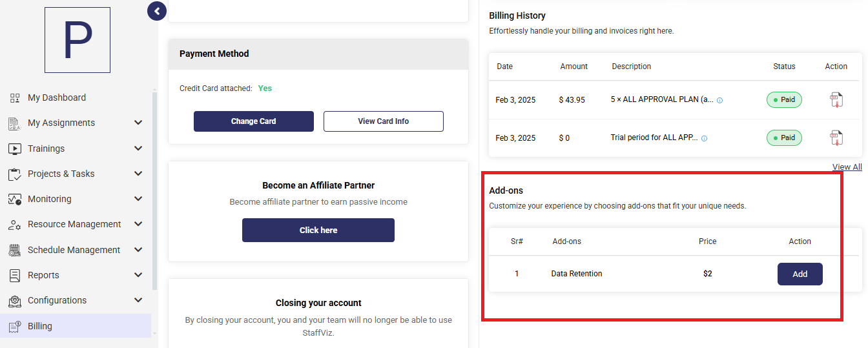The height and width of the screenshot is (348, 868).
Task: Click the My Dashboard grid icon
Action: 15,98
